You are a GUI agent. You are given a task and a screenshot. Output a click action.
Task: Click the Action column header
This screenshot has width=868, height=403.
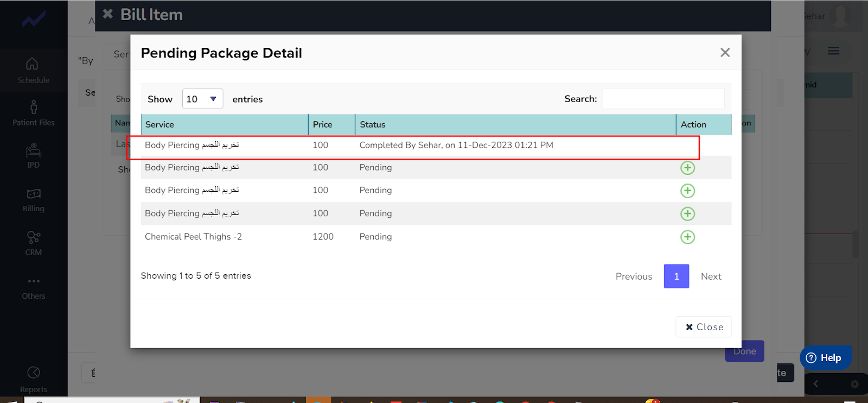click(704, 124)
